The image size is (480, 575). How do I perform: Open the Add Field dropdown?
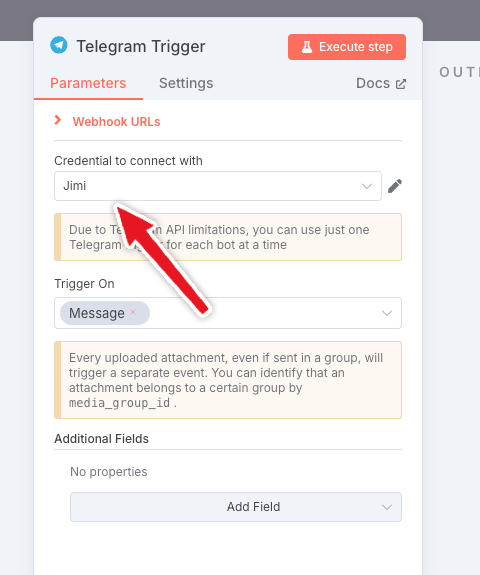pos(236,507)
